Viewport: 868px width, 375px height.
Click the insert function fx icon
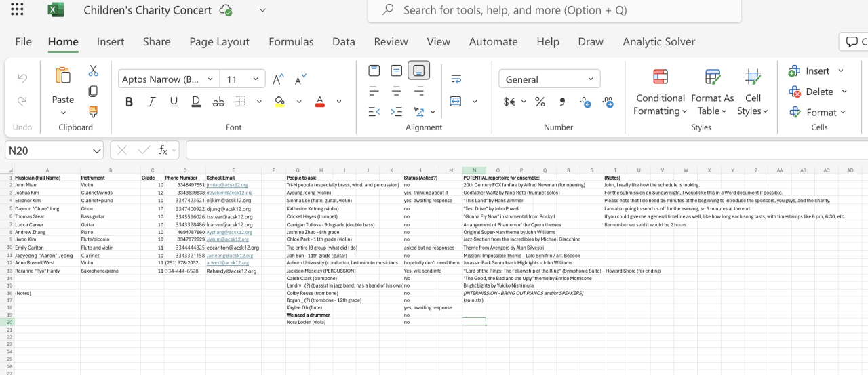tap(163, 150)
